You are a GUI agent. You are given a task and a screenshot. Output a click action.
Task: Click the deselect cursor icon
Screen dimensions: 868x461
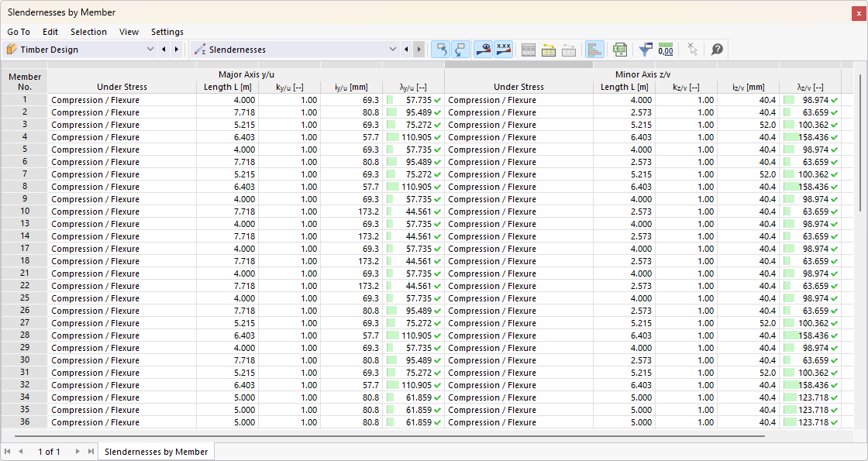point(692,50)
